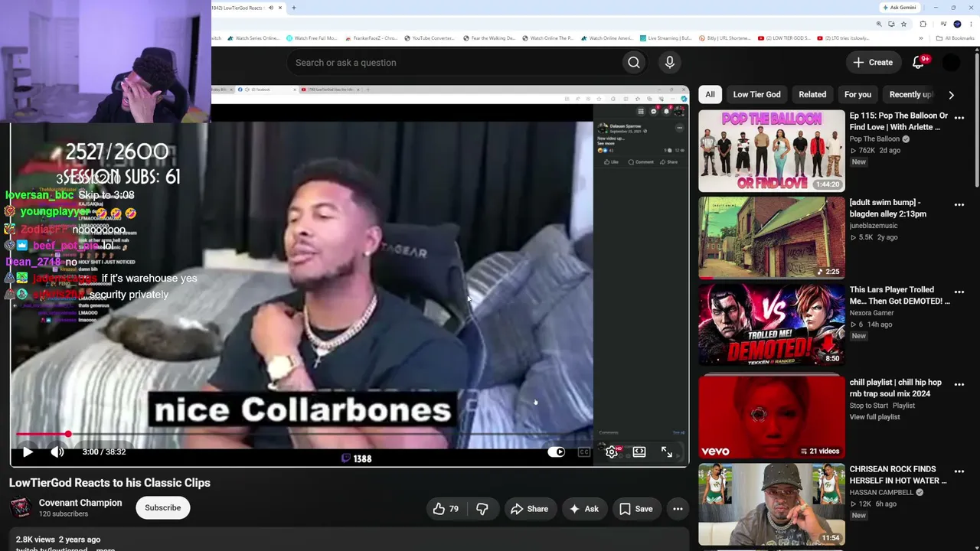Image resolution: width=980 pixels, height=551 pixels.
Task: Open the Chrome three-dot menu
Action: pos(970,24)
